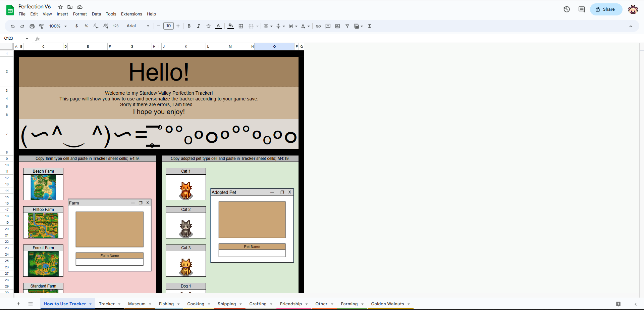This screenshot has height=310, width=644.
Task: Select the column O header
Action: [274, 47]
